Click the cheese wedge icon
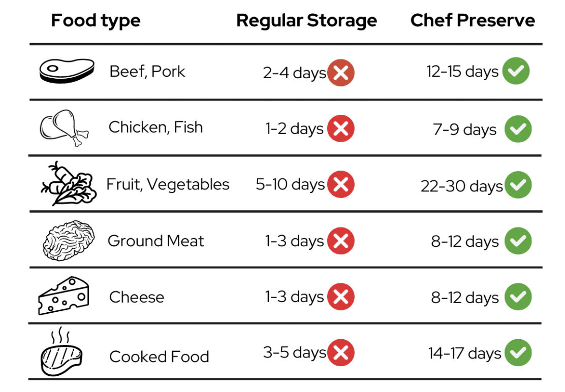565x392 pixels. click(64, 296)
